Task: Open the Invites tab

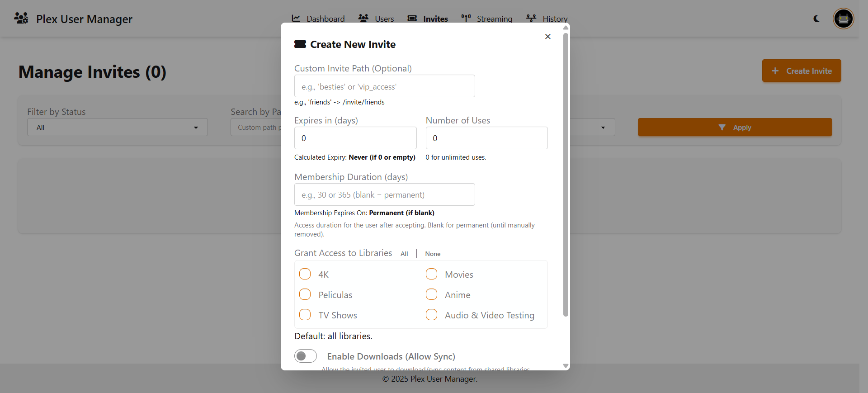Action: (x=428, y=19)
